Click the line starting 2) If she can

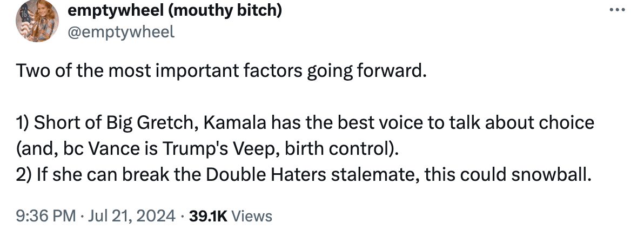click(x=304, y=175)
